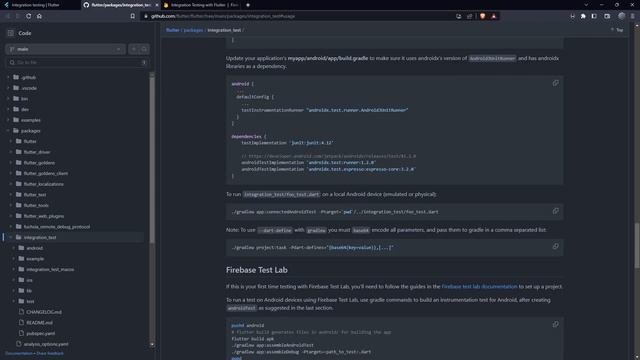This screenshot has width=640, height=360.
Task: Open the integration_test_macos folder
Action: tap(50, 269)
